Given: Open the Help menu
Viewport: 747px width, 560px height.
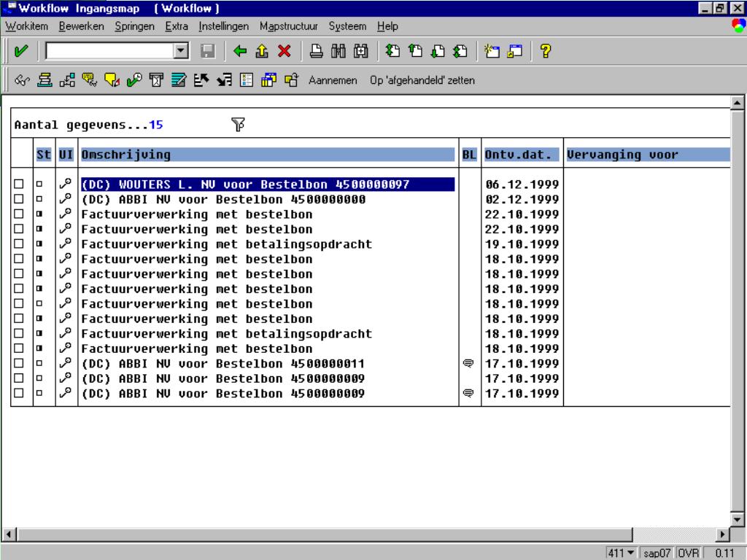Looking at the screenshot, I should point(388,26).
